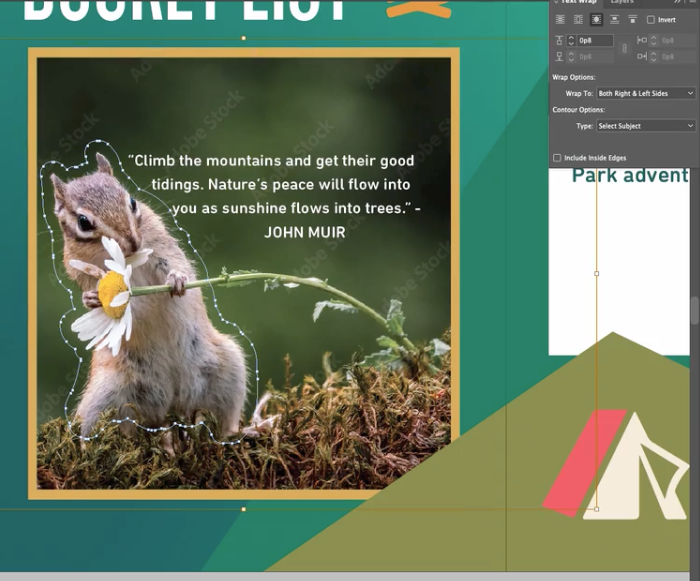Image resolution: width=700 pixels, height=581 pixels.
Task: Click the Right Offset stepper arrows
Action: click(x=654, y=57)
